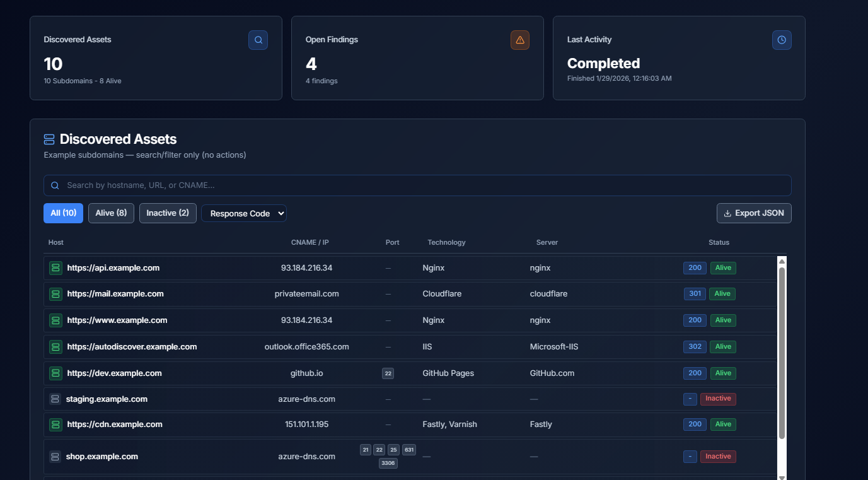Image resolution: width=868 pixels, height=480 pixels.
Task: Click the search icon on the Discovered Assets card
Action: tap(258, 40)
